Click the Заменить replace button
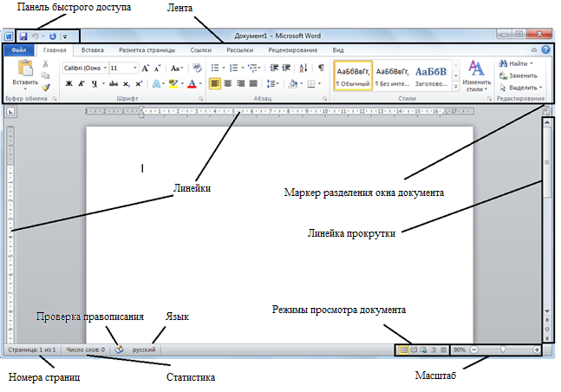This screenshot has width=561, height=392. [x=518, y=75]
